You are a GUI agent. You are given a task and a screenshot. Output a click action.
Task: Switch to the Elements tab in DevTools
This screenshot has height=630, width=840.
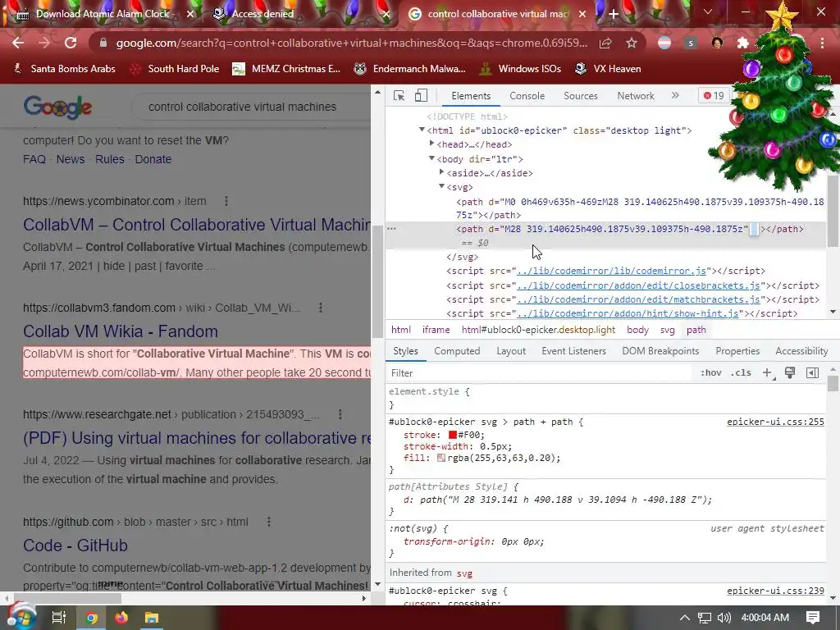coord(471,96)
